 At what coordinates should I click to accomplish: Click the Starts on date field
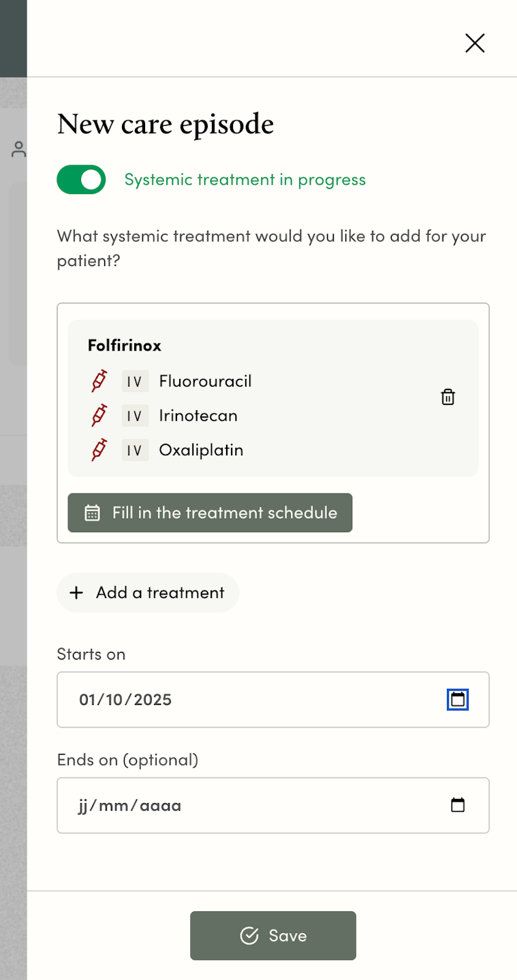pos(245,700)
